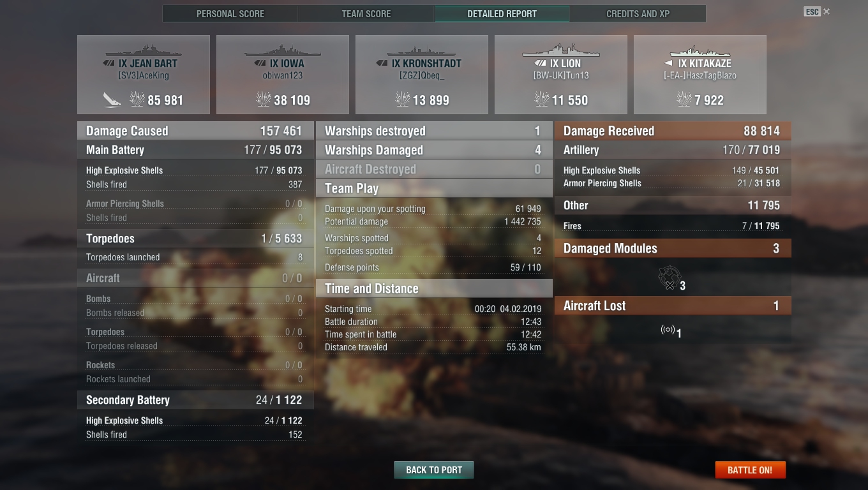The height and width of the screenshot is (490, 868).
Task: Click the Back to Port button
Action: pos(434,470)
